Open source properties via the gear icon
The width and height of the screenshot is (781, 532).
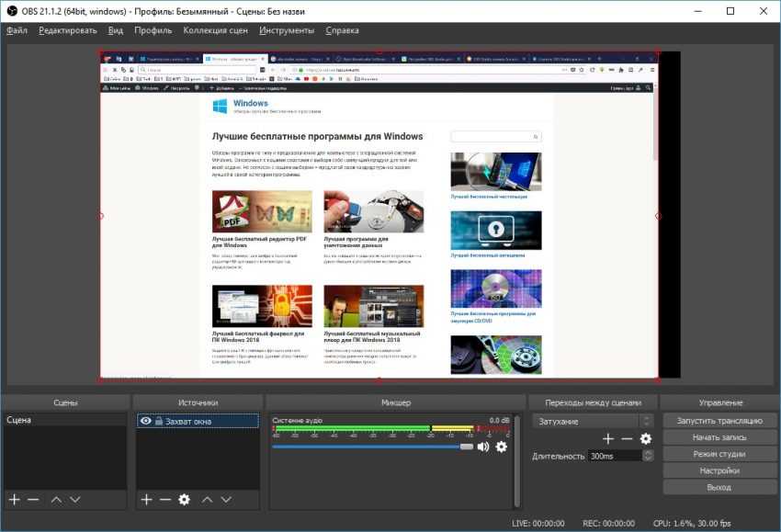[x=184, y=499]
